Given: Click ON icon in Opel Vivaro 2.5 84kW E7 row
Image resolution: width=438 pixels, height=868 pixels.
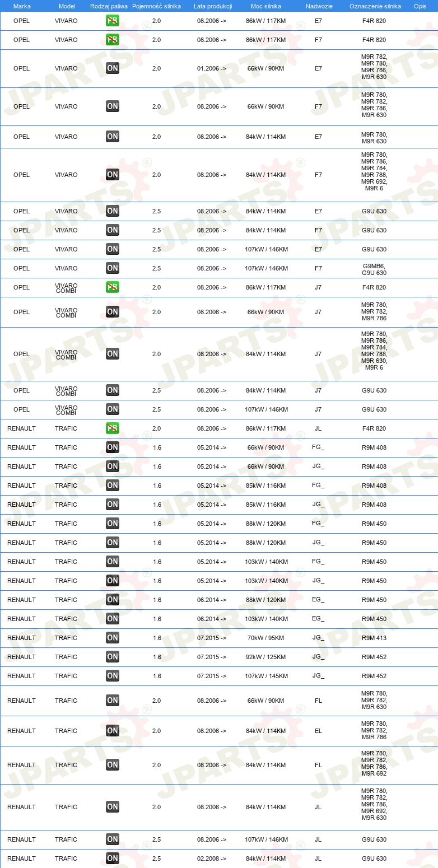Looking at the screenshot, I should (113, 211).
